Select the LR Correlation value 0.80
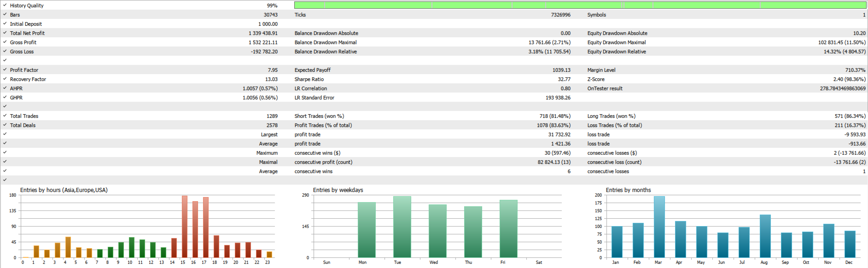 [x=565, y=88]
